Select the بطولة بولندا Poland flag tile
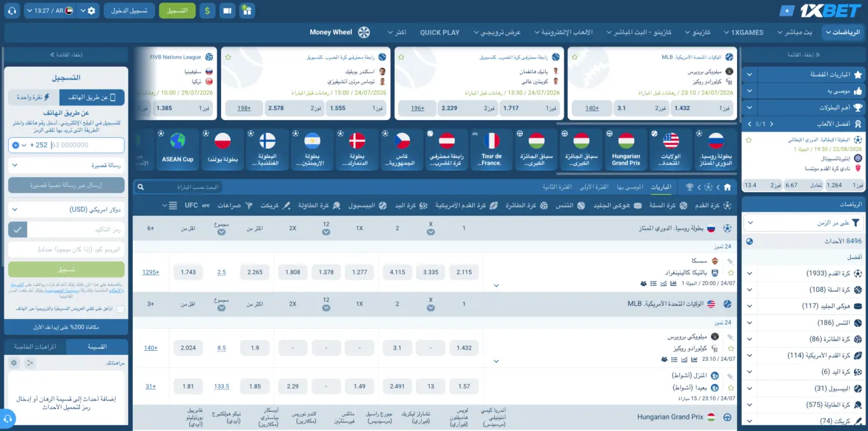868x431 pixels. pyautogui.click(x=222, y=149)
